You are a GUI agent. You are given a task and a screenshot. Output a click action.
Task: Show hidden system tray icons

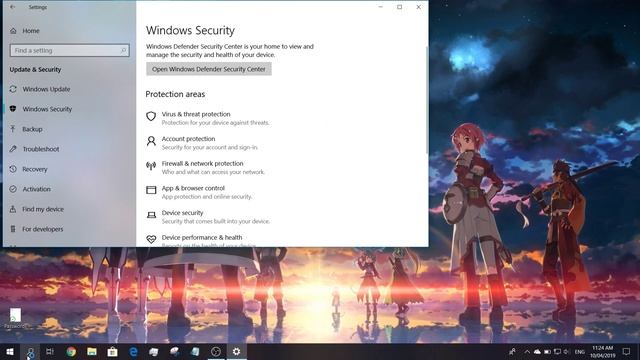(x=527, y=351)
